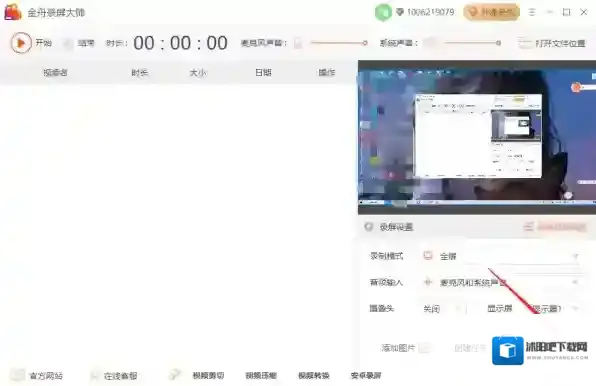Click the 大小 column header
The image size is (596, 386).
(x=198, y=72)
